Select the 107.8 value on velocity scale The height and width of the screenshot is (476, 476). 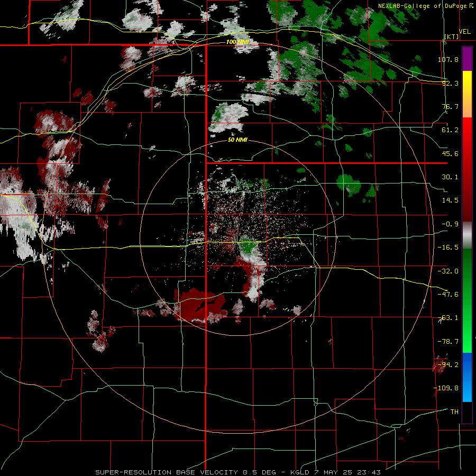(448, 59)
